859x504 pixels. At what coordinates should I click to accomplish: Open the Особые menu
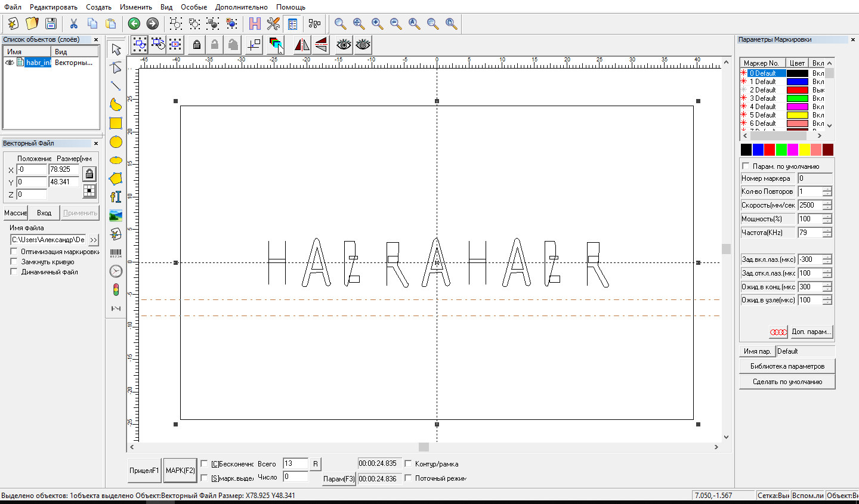coord(194,7)
